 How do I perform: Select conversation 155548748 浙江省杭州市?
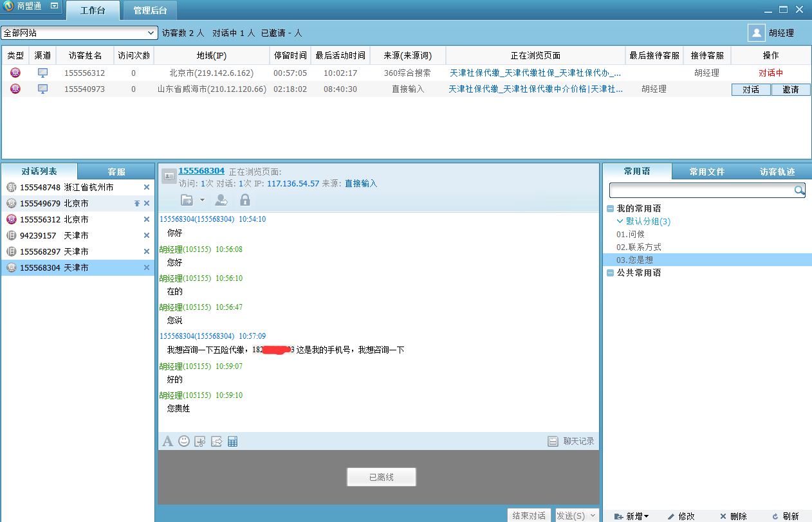point(77,187)
